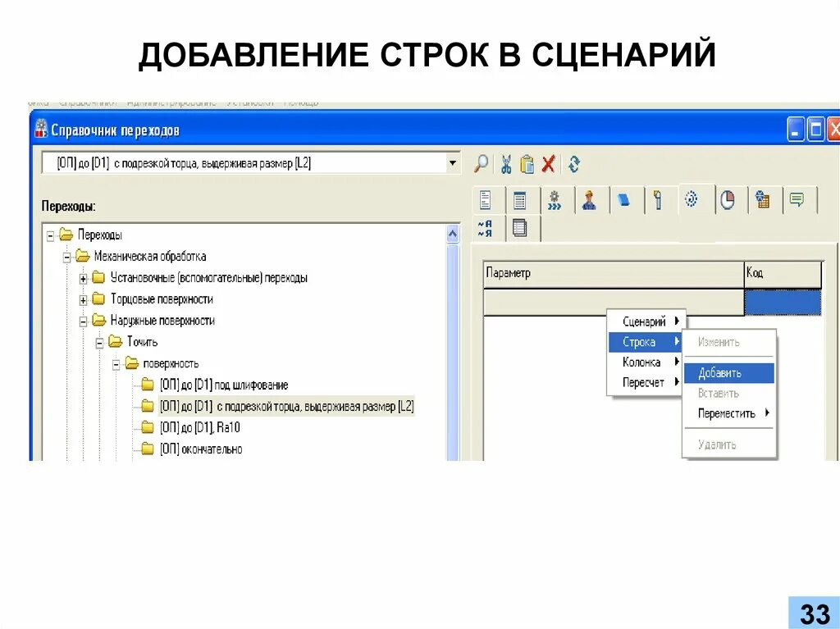Image resolution: width=840 pixels, height=629 pixels.
Task: Open the ~Я text substitution tab
Action: click(486, 228)
